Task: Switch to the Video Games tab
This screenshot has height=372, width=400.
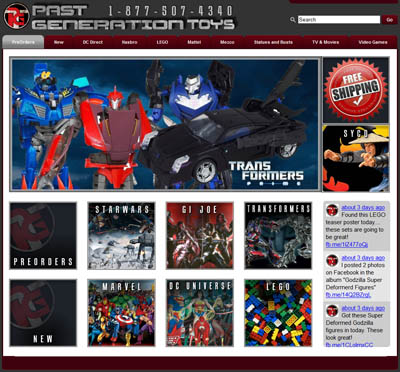Action: point(373,42)
